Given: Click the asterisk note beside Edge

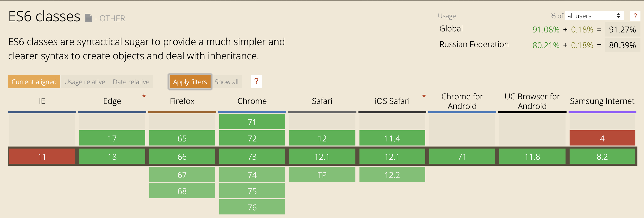Looking at the screenshot, I should click(x=144, y=96).
